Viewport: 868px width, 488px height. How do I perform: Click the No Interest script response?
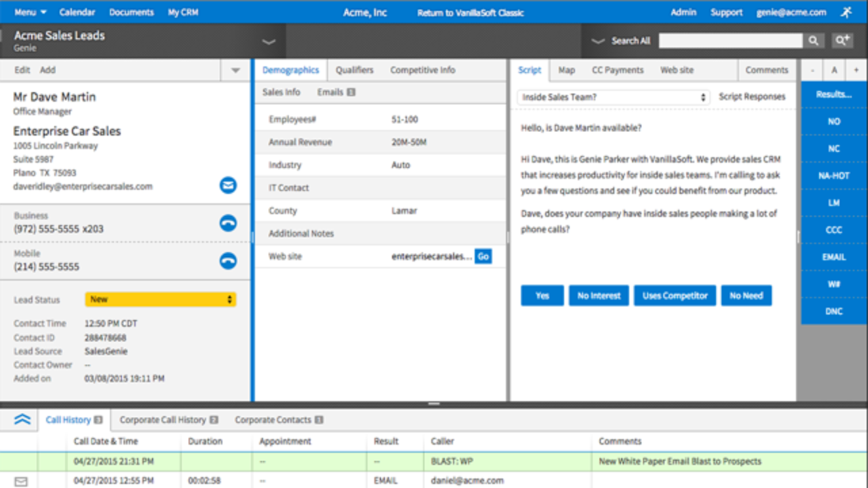(599, 296)
